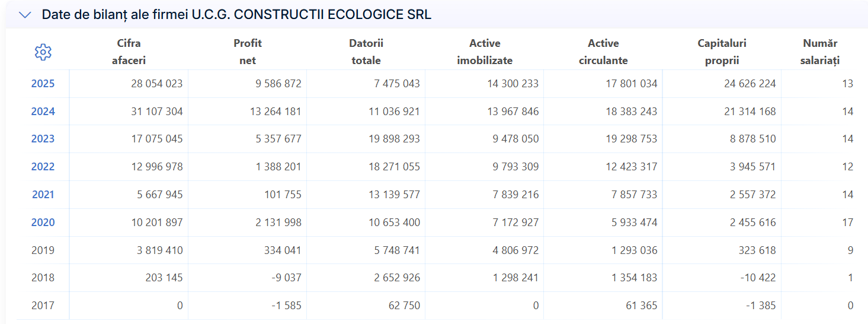Click the value 323 618
Image resolution: width=868 pixels, height=324 pixels.
pyautogui.click(x=758, y=250)
